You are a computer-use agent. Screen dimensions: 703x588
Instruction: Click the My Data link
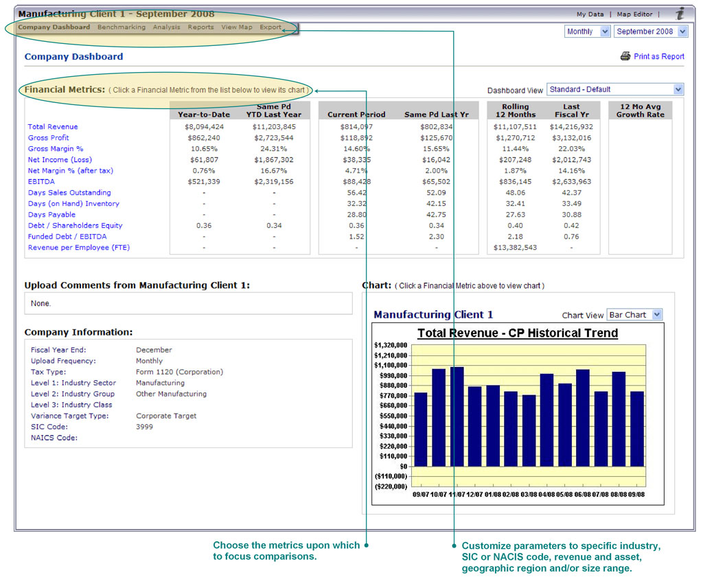(590, 14)
